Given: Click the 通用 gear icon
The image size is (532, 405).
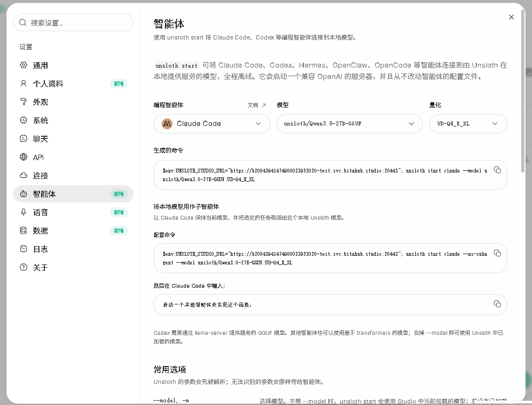Looking at the screenshot, I should pyautogui.click(x=23, y=65).
